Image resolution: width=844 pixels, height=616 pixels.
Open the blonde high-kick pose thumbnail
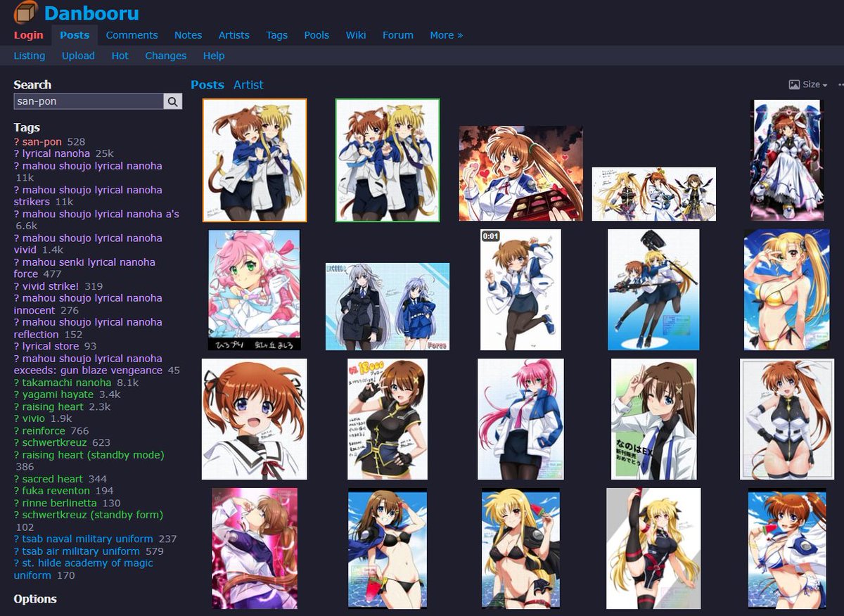(653, 548)
